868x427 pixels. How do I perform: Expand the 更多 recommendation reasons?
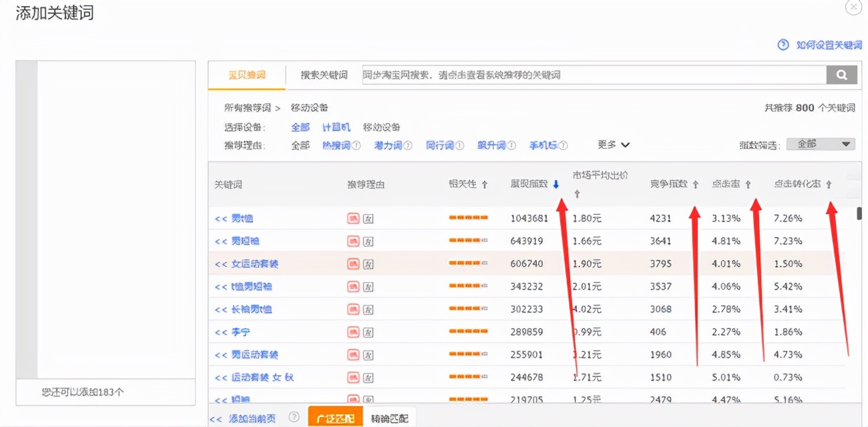(x=614, y=144)
